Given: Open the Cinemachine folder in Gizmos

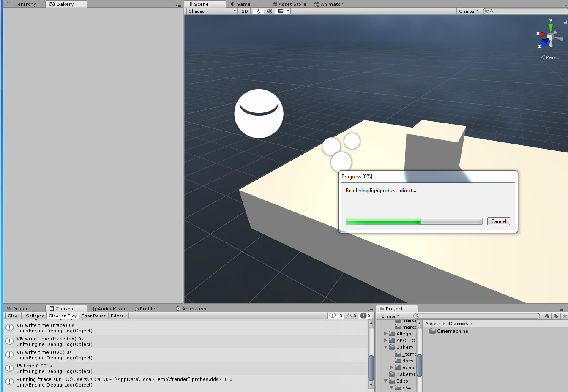Looking at the screenshot, I should [452, 331].
